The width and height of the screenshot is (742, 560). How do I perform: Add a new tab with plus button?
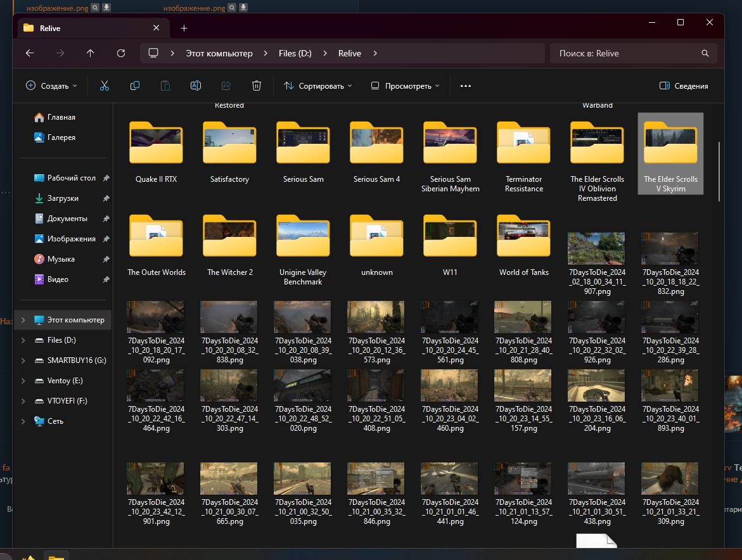pos(184,28)
